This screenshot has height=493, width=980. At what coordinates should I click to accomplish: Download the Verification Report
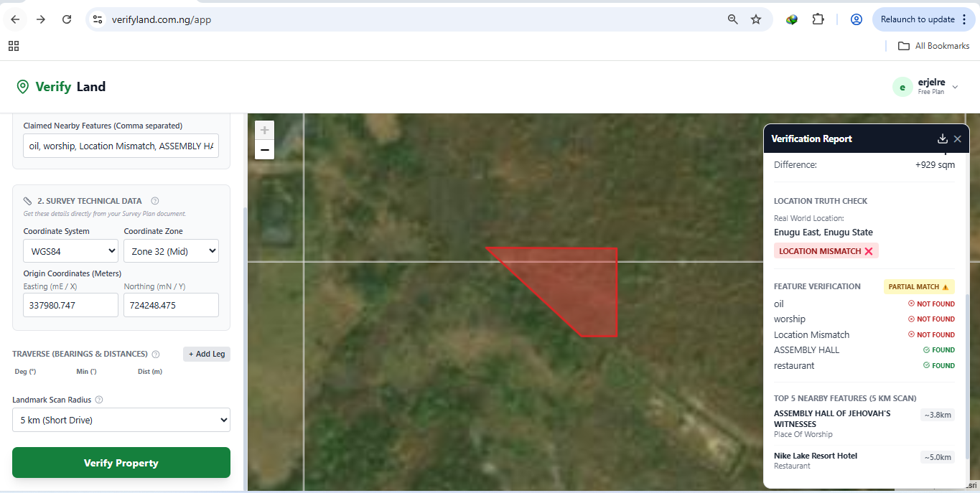pyautogui.click(x=943, y=139)
